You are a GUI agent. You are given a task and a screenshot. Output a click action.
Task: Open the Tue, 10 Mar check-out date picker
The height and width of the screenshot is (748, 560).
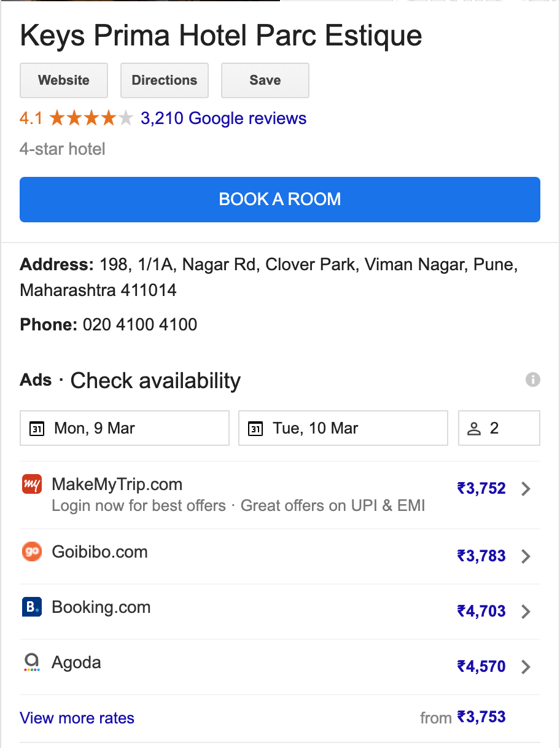pyautogui.click(x=343, y=428)
